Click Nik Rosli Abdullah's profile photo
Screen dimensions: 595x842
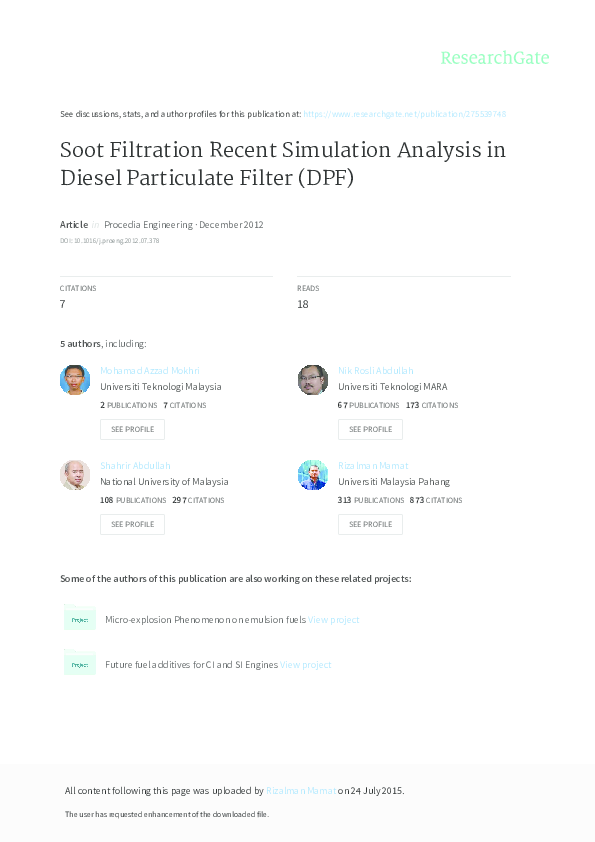(313, 380)
